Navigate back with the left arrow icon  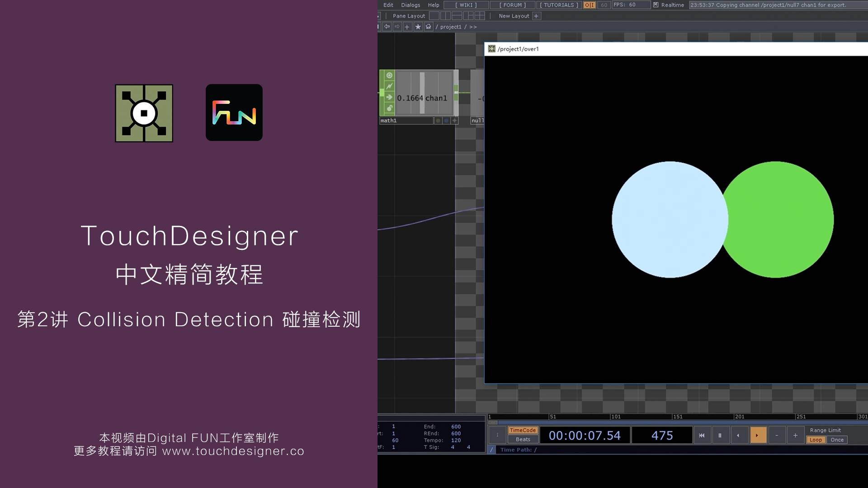(387, 27)
